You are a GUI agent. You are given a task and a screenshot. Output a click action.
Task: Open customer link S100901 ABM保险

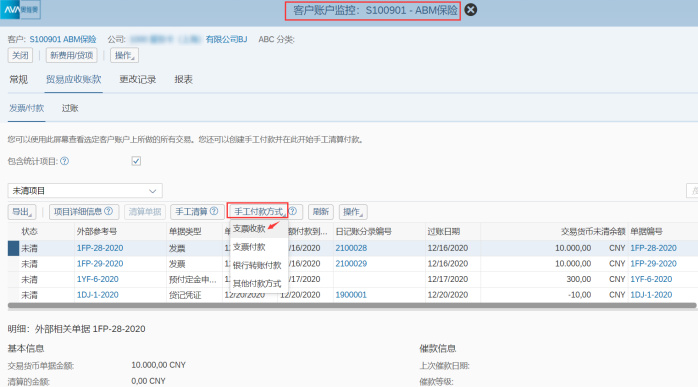click(63, 39)
